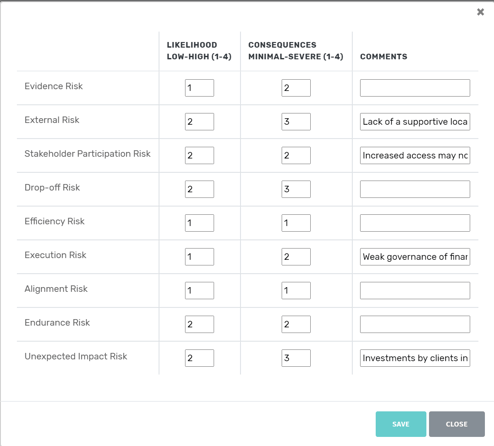
Task: Select the Evidence Risk consequences field
Action: 296,88
